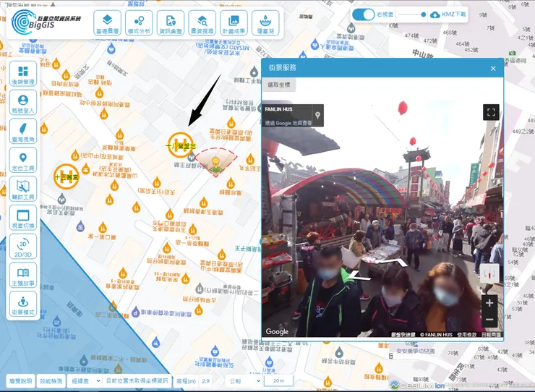Move forward with street view arrow

click(x=396, y=262)
